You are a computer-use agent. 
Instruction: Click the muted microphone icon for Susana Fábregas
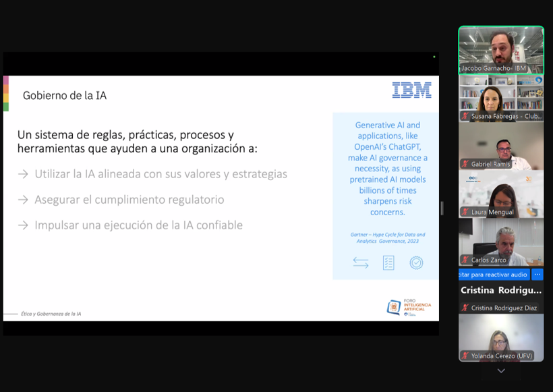465,116
